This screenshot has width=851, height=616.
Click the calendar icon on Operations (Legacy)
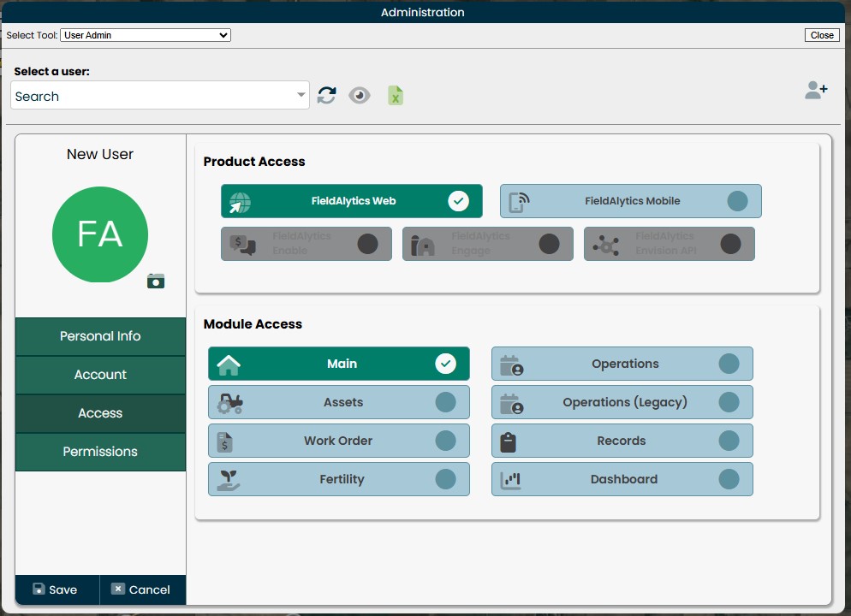512,404
